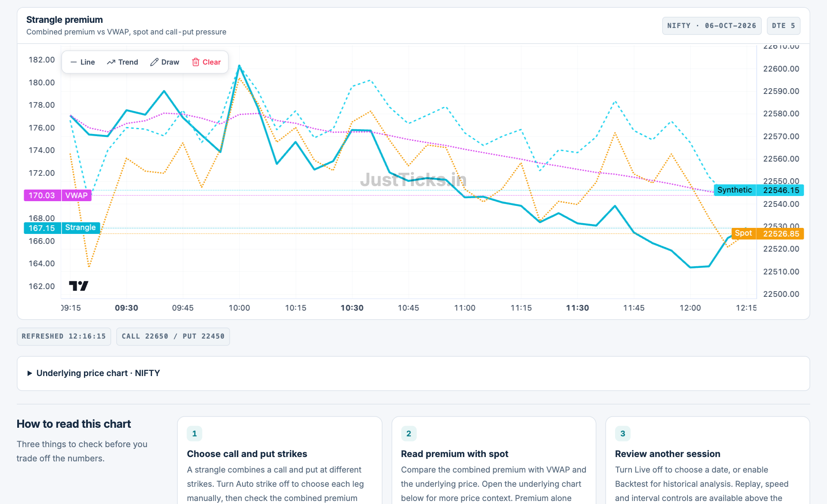Click the Strangle 167.15 price label
Viewport: 827px width, 504px height.
tap(62, 228)
